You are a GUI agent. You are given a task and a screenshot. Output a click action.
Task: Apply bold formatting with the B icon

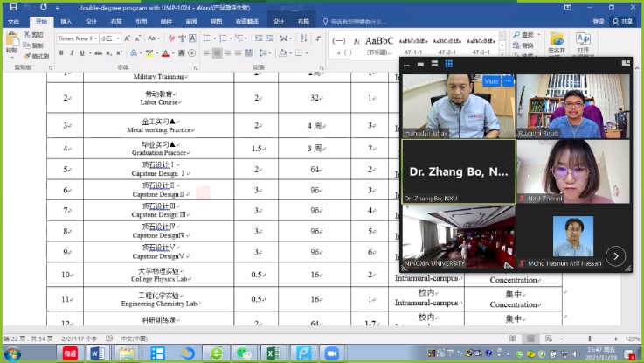pos(61,53)
